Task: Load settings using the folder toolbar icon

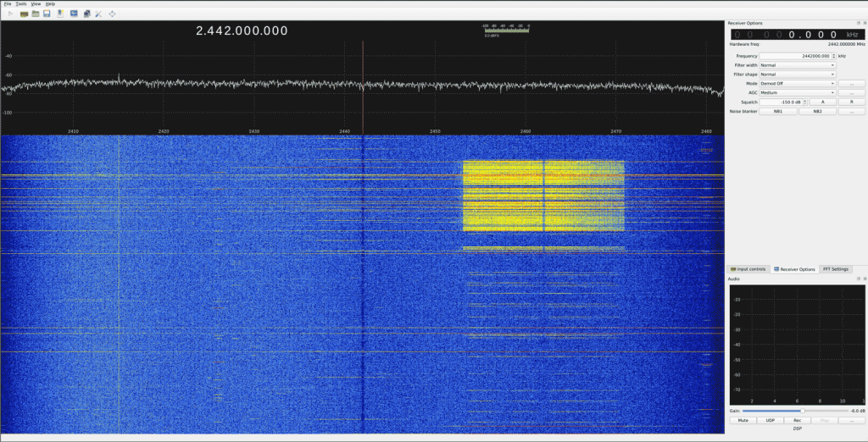Action: (36, 14)
